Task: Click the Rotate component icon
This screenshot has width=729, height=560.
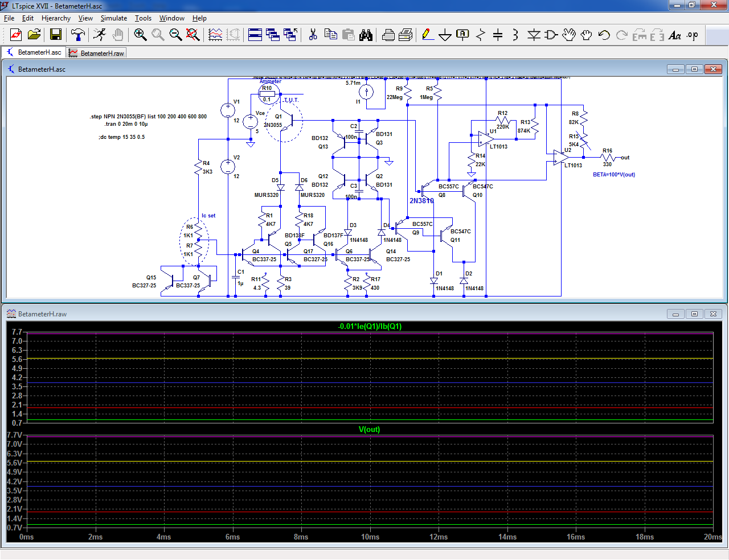Action: coord(640,35)
